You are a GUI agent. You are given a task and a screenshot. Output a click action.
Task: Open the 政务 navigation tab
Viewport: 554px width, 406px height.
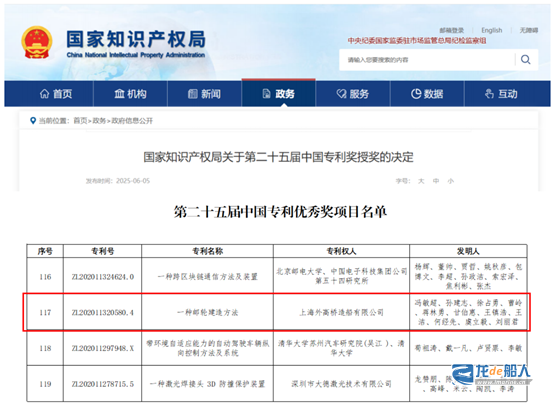278,94
